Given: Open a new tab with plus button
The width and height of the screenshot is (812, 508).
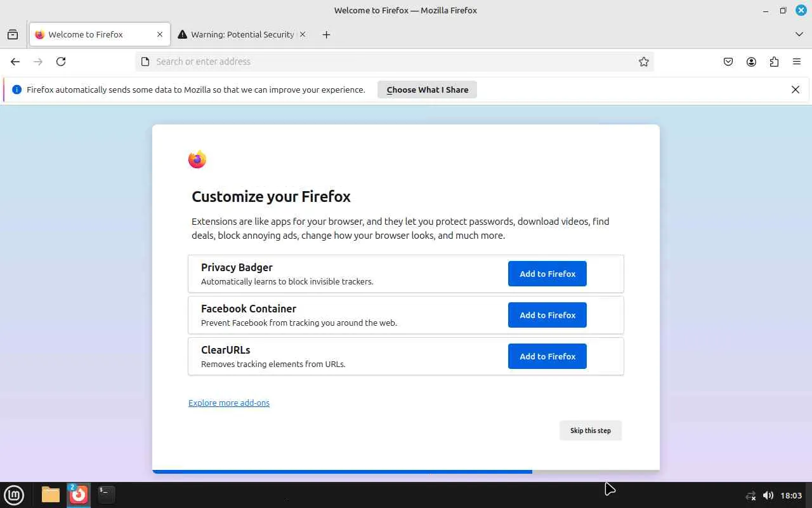Looking at the screenshot, I should pos(326,34).
